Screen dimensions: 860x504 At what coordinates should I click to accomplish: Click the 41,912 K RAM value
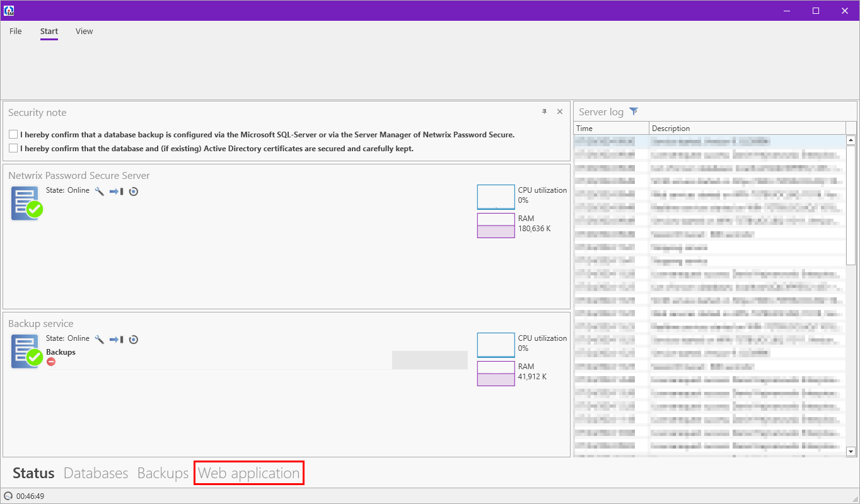[533, 377]
